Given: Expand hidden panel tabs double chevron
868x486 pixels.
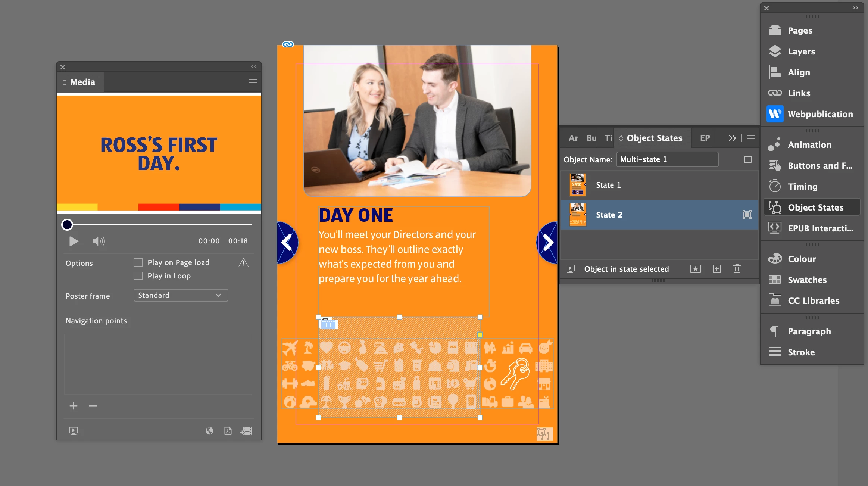Looking at the screenshot, I should pyautogui.click(x=732, y=138).
